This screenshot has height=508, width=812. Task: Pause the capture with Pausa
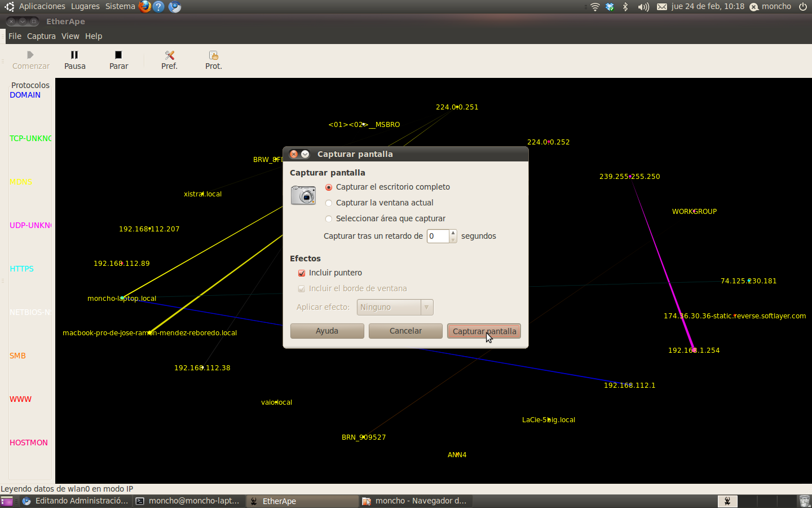click(74, 60)
